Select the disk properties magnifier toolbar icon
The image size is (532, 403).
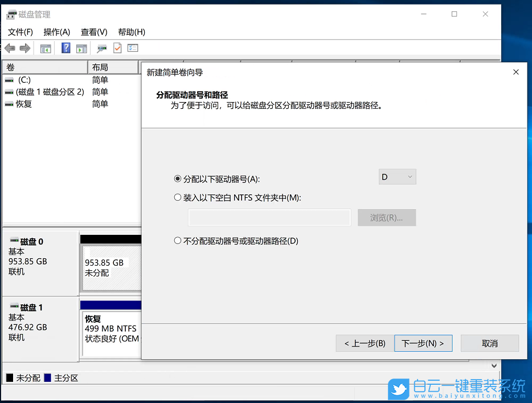click(x=101, y=48)
